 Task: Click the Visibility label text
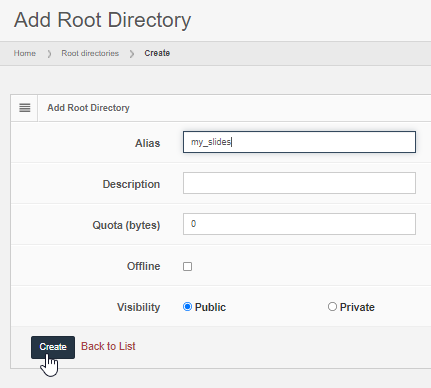tap(138, 307)
